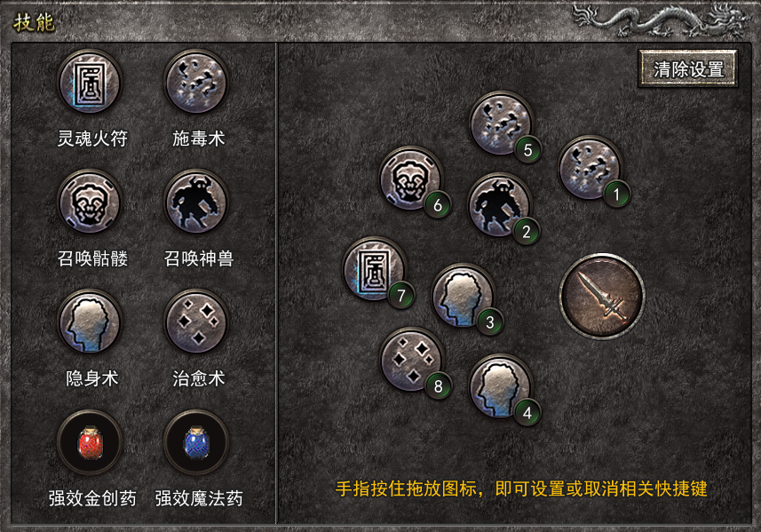Pick the 隐身术 skill icon in list
761x532 pixels.
pyautogui.click(x=90, y=322)
